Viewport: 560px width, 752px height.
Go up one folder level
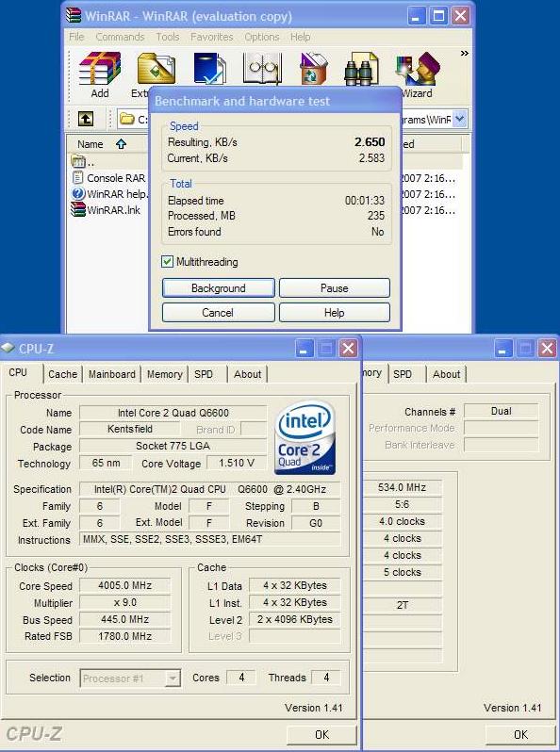(x=86, y=119)
